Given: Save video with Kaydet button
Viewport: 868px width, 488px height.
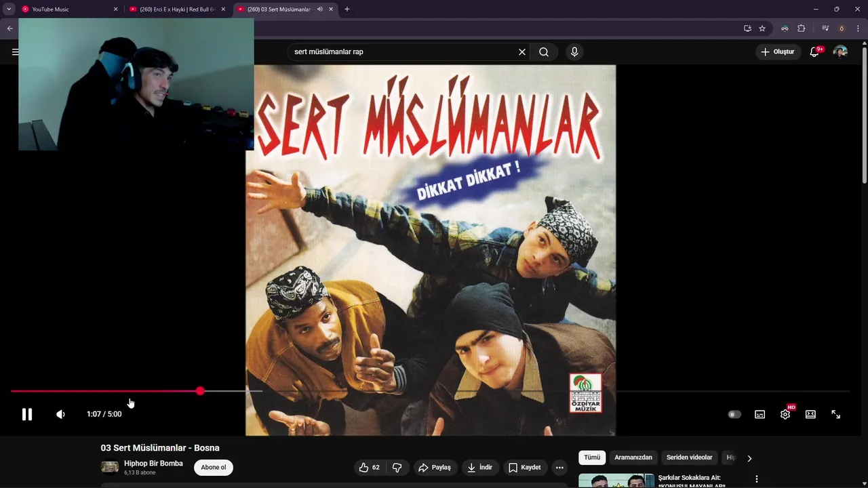Looking at the screenshot, I should pos(525,467).
